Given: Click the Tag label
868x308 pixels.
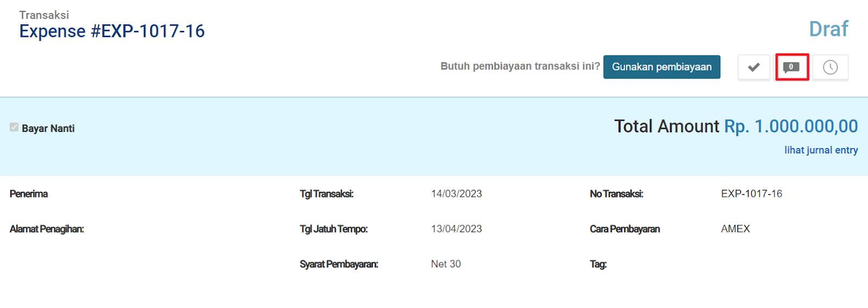Looking at the screenshot, I should 598,264.
